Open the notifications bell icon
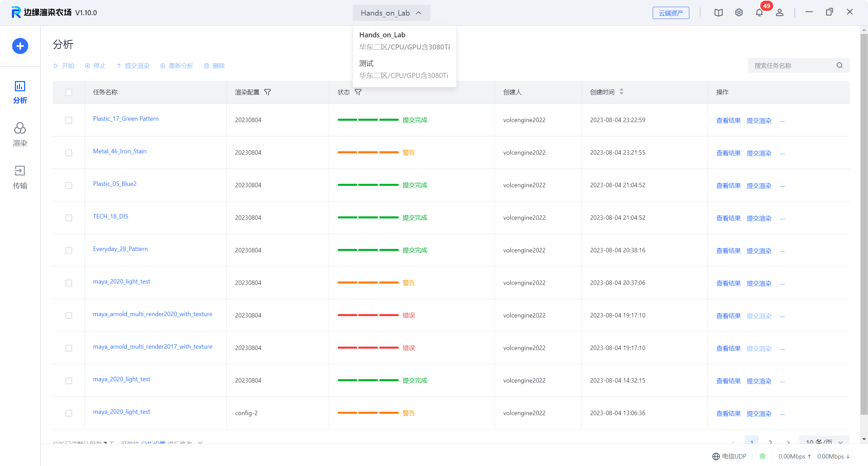The height and width of the screenshot is (466, 868). (759, 13)
